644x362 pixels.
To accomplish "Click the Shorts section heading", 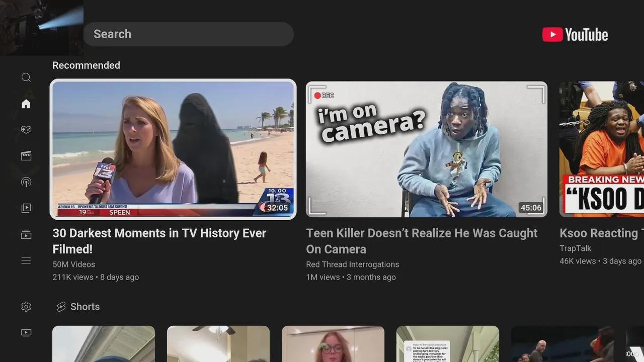I will point(85,307).
